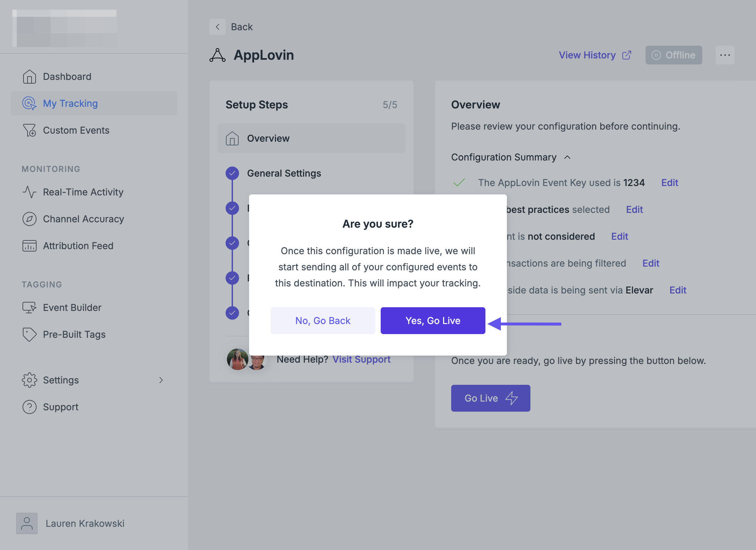Open Attribution Feed page
Viewport: 756px width, 550px height.
(x=94, y=246)
